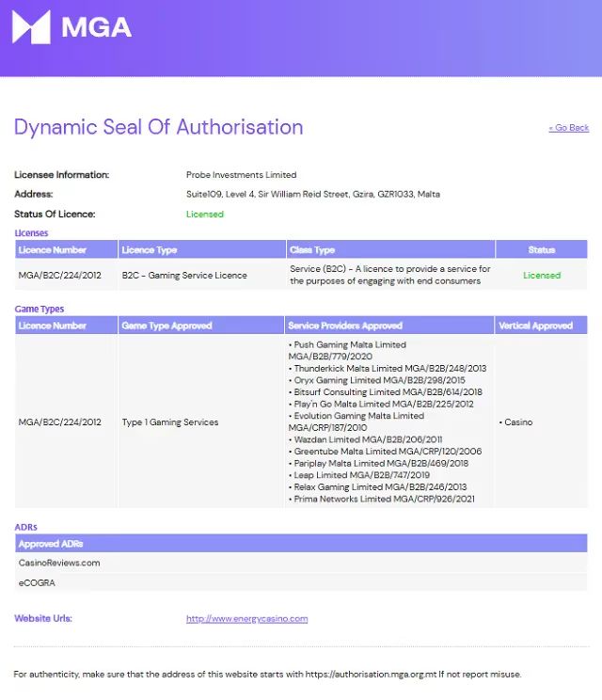Click the Service Providers Approved column header
Screen dimensions: 602x700
345,326
